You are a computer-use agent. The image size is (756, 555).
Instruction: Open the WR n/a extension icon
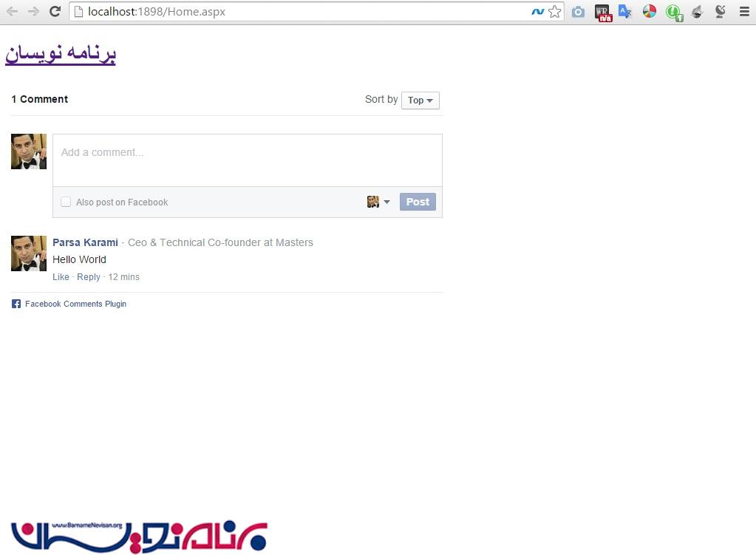(x=603, y=13)
